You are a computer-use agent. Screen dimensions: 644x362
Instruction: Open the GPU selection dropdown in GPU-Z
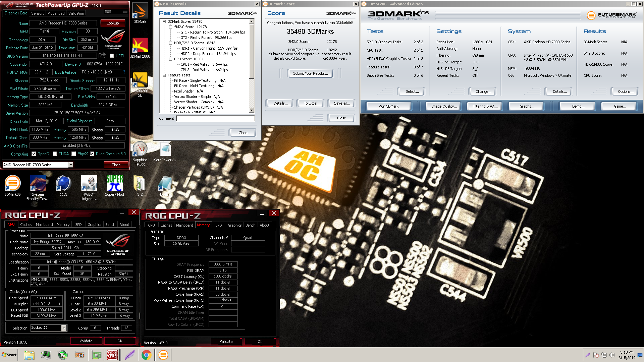point(71,165)
